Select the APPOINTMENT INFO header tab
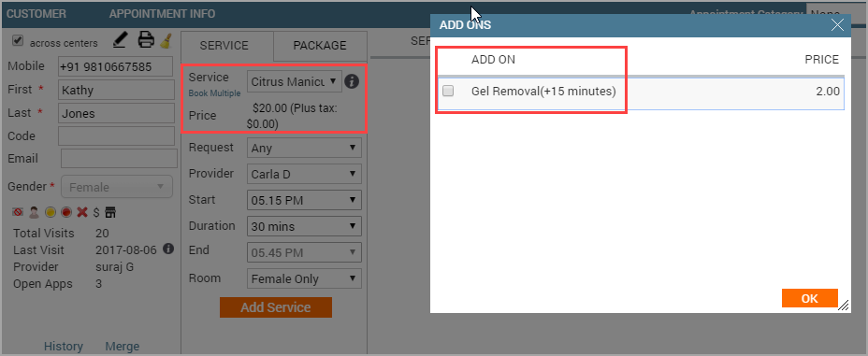This screenshot has width=868, height=356. pos(162,14)
